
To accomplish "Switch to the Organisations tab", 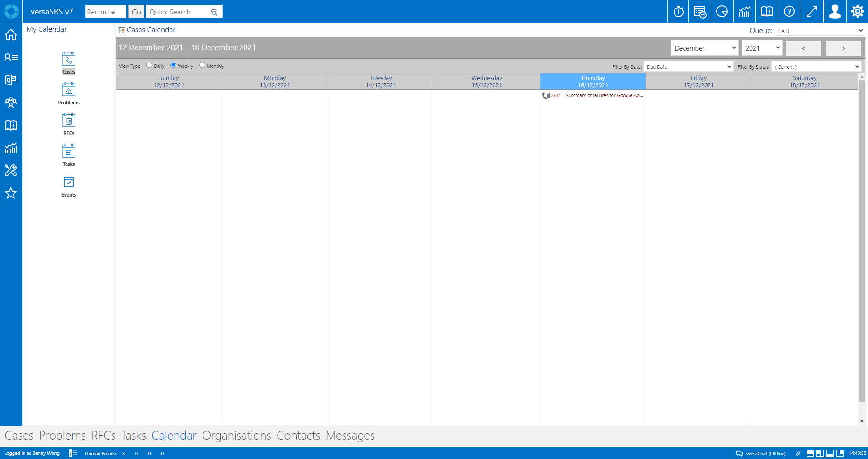I will tap(236, 436).
